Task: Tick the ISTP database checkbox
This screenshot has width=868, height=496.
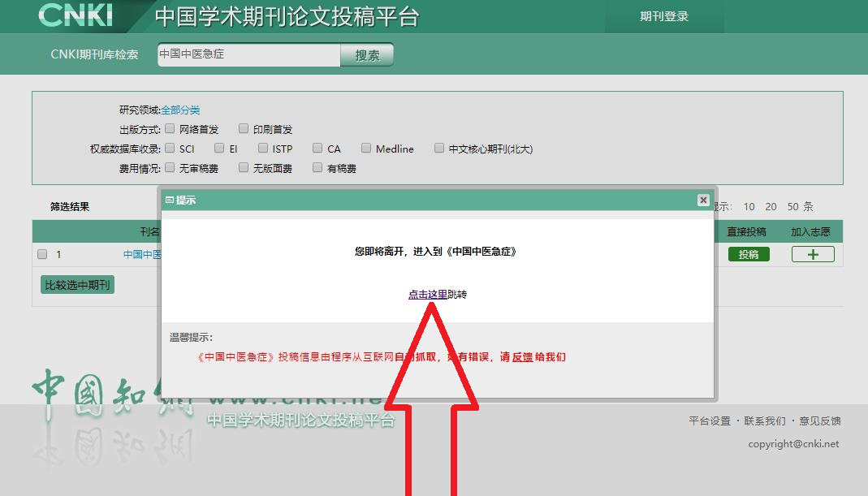Action: coord(263,148)
